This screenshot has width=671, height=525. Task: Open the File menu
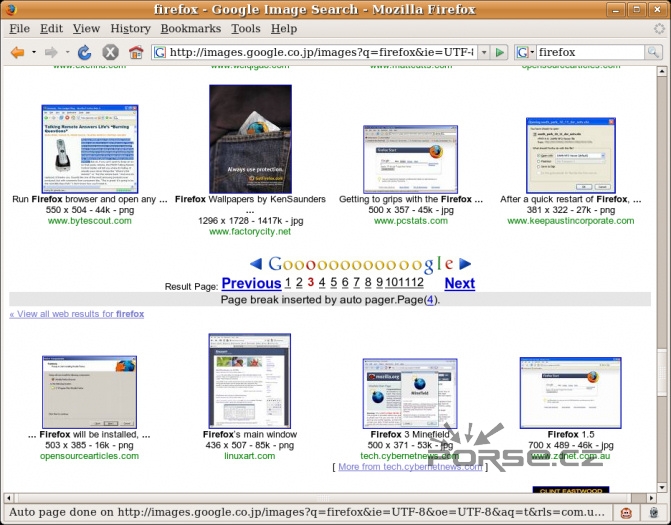pyautogui.click(x=20, y=29)
